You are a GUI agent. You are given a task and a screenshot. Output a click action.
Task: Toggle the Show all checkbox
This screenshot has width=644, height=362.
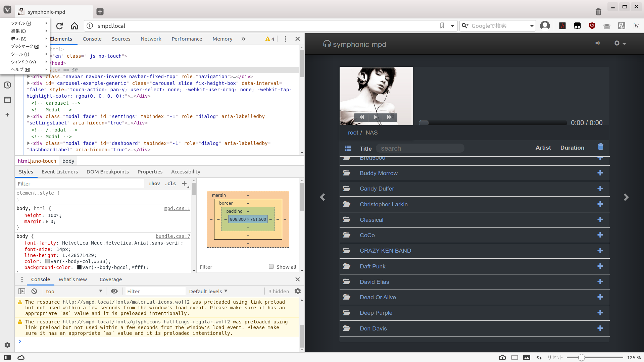click(271, 267)
